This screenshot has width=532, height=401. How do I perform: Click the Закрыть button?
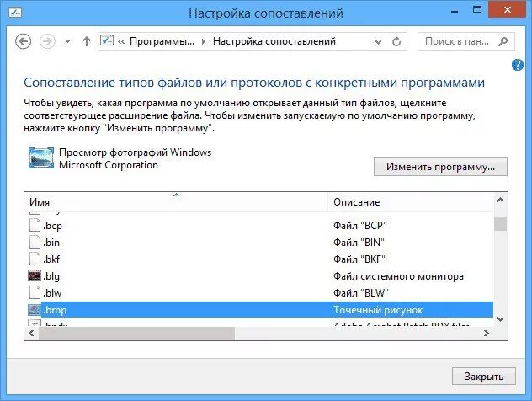484,377
